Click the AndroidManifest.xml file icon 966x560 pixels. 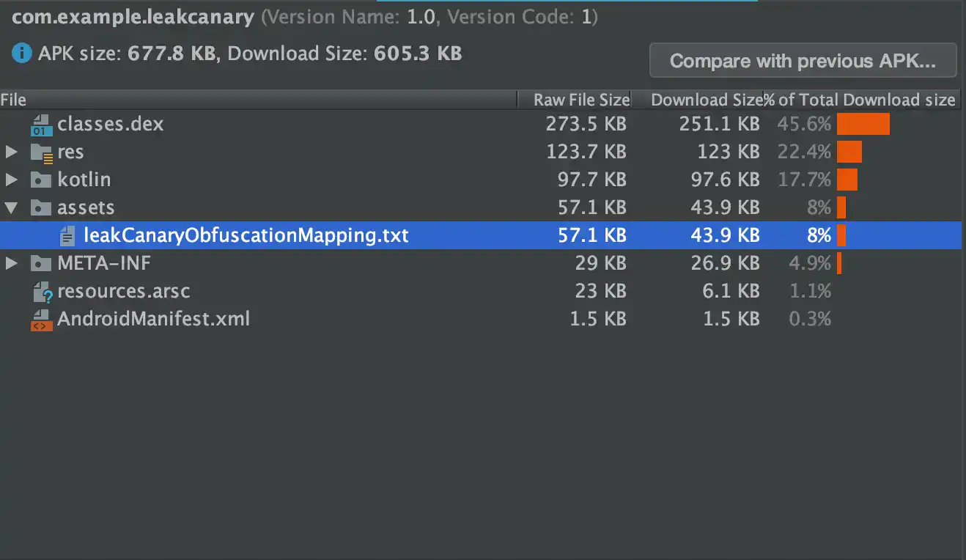coord(42,320)
